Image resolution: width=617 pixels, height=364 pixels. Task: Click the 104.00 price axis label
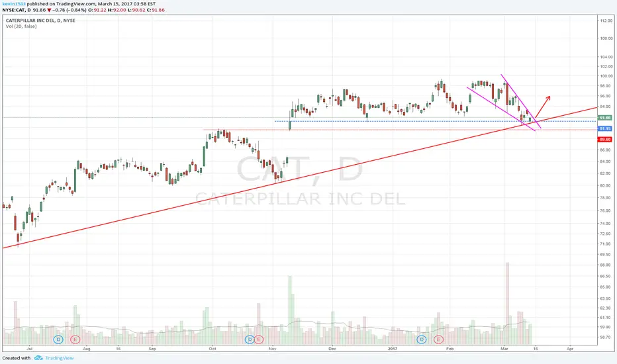pos(606,57)
